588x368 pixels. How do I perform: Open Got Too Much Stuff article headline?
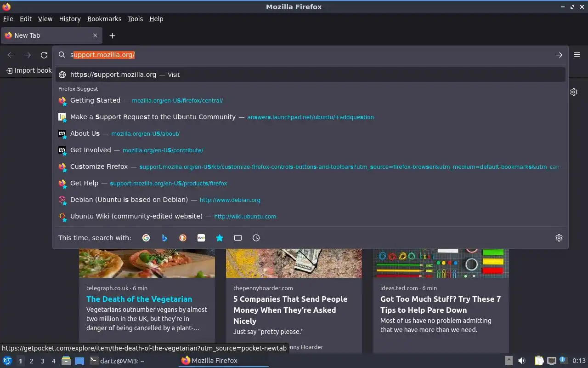440,305
